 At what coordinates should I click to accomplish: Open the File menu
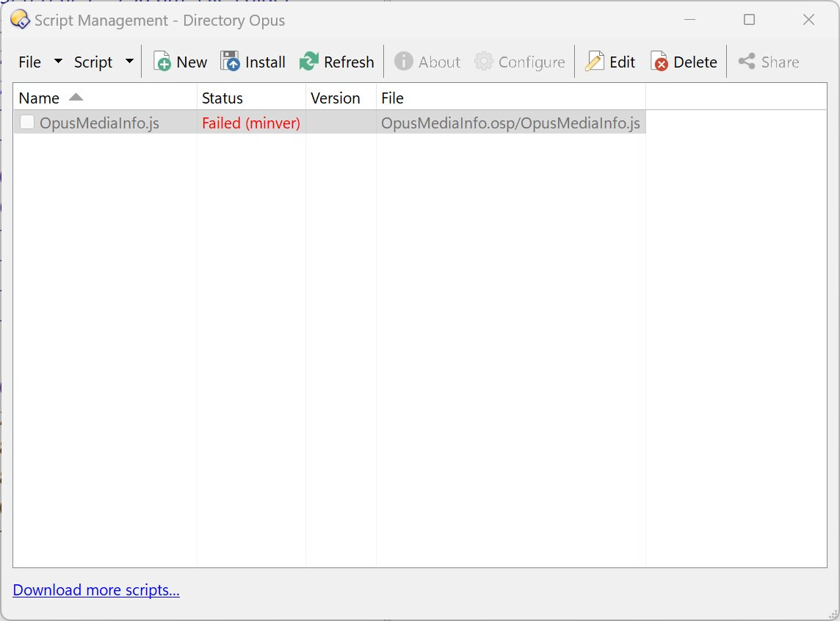[x=30, y=62]
